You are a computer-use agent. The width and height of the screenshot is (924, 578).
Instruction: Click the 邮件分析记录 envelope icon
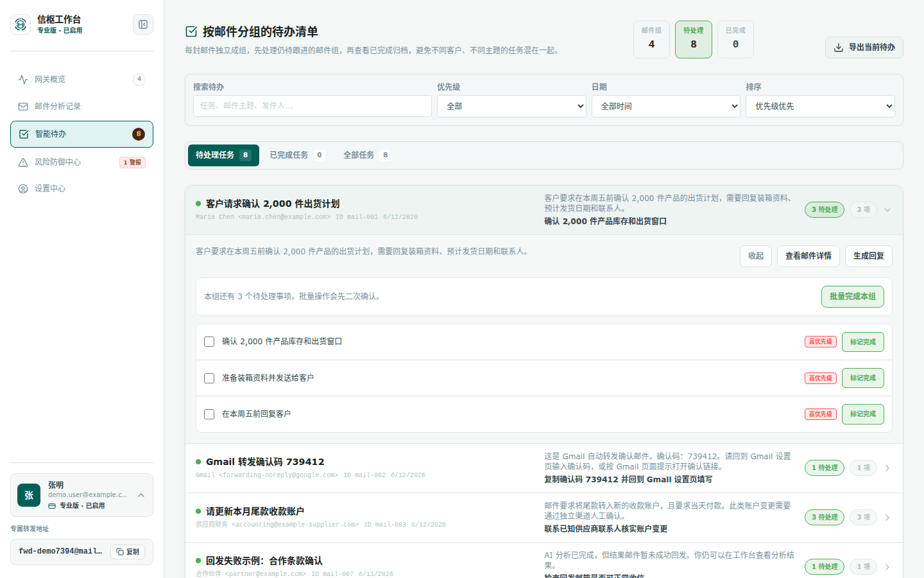click(23, 107)
